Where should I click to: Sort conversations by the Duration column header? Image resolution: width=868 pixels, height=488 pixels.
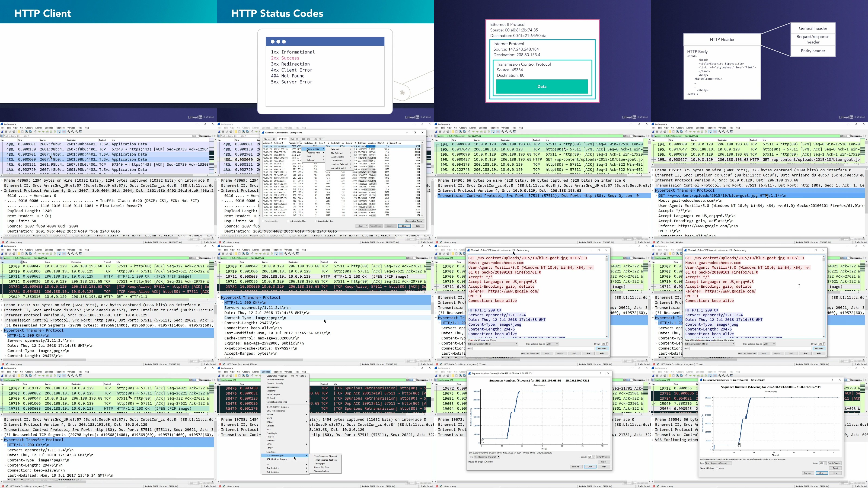point(371,143)
